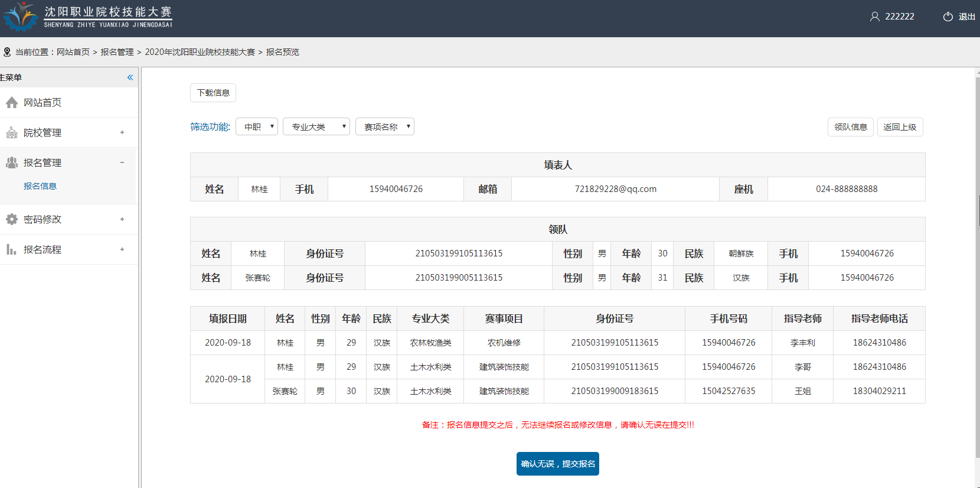Screen dimensions: 980x488
Task: Click the 领队 section header
Action: point(558,229)
